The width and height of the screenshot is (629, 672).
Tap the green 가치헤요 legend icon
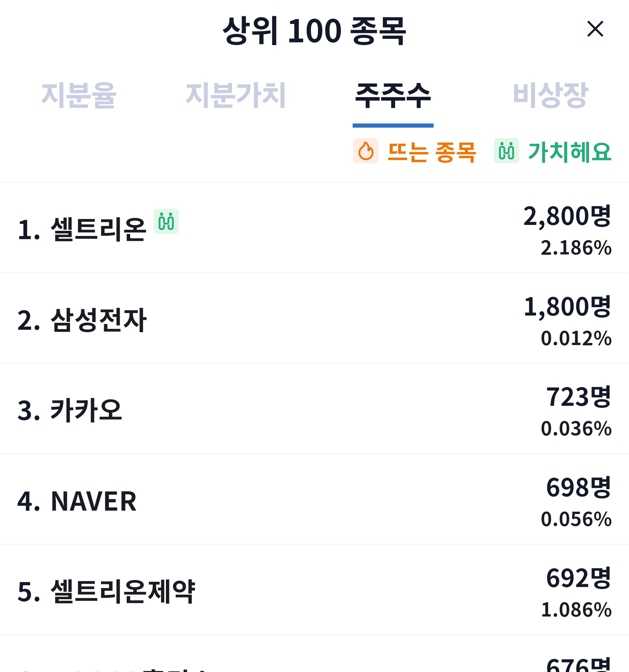click(x=506, y=151)
